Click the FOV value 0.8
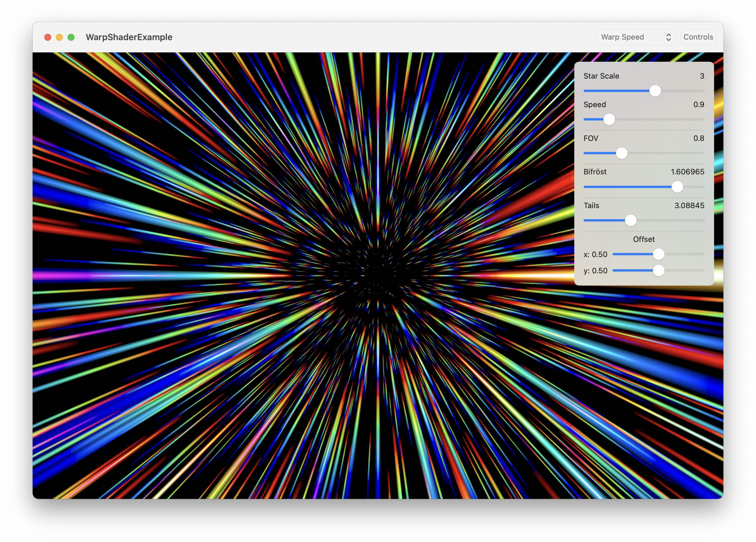 (699, 138)
